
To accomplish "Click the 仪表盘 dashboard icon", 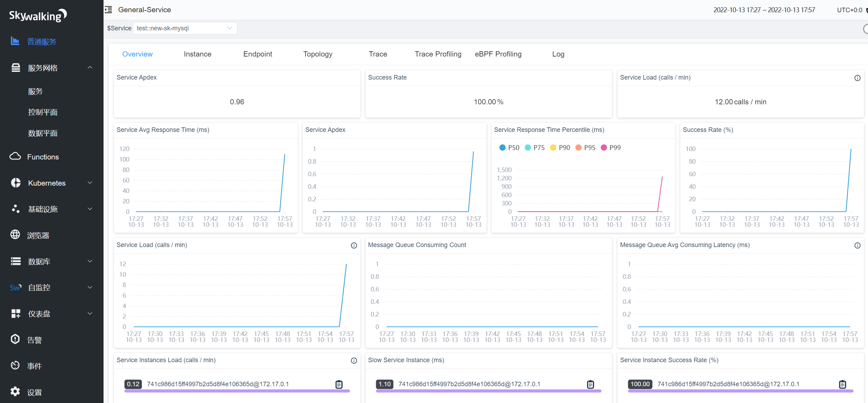I will (x=16, y=313).
